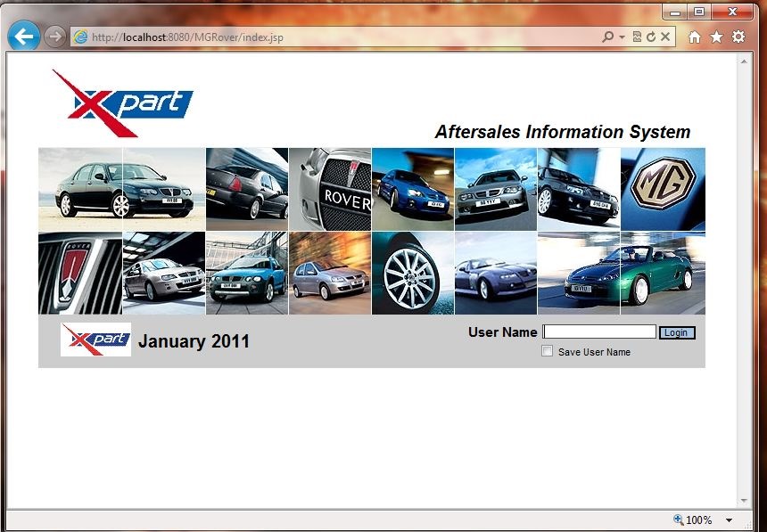Click the User Name text field
This screenshot has height=532, width=767.
coord(599,331)
